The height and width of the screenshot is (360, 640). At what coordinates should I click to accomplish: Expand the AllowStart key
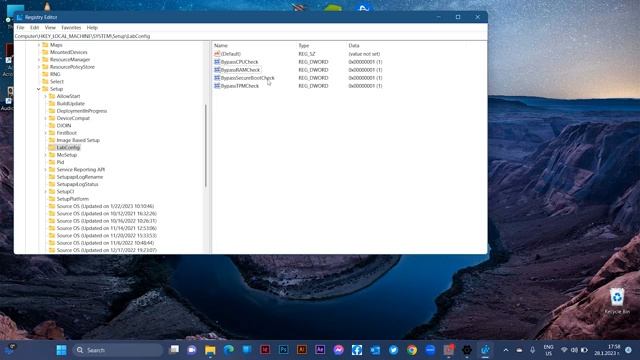click(x=45, y=96)
